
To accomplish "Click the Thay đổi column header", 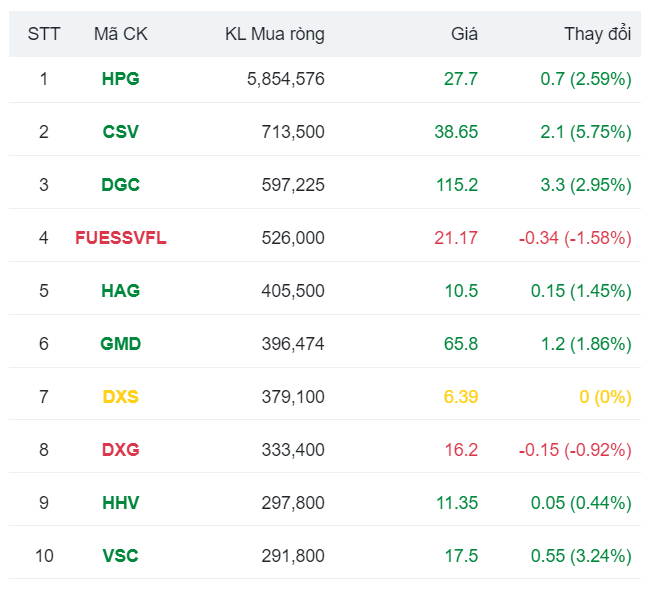I will [x=598, y=34].
